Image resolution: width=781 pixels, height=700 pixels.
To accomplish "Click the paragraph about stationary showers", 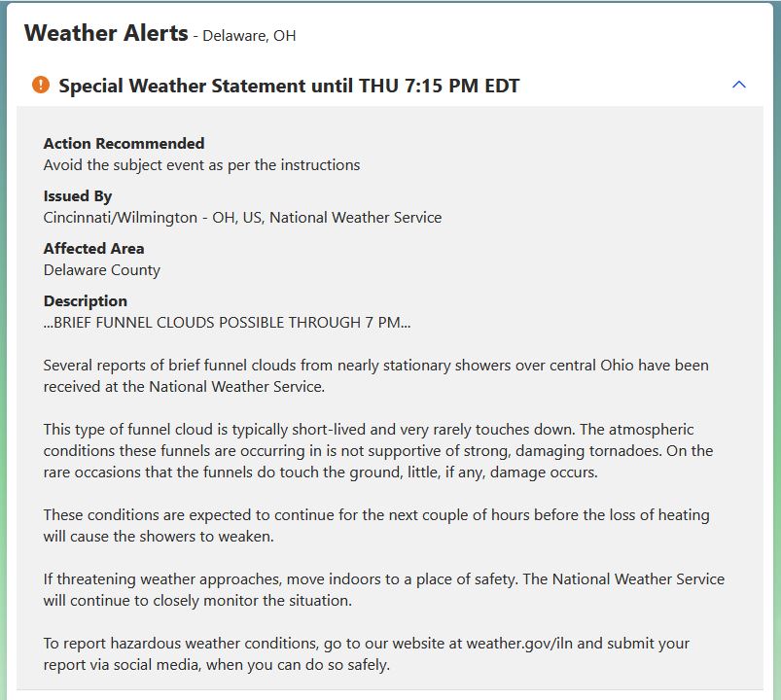I will 376,376.
